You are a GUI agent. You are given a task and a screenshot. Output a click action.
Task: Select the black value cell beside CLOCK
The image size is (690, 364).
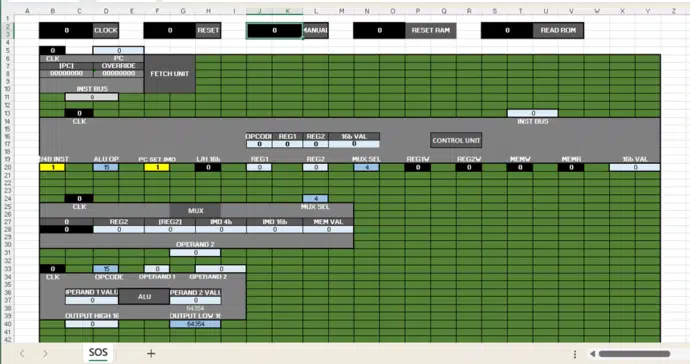pos(66,30)
